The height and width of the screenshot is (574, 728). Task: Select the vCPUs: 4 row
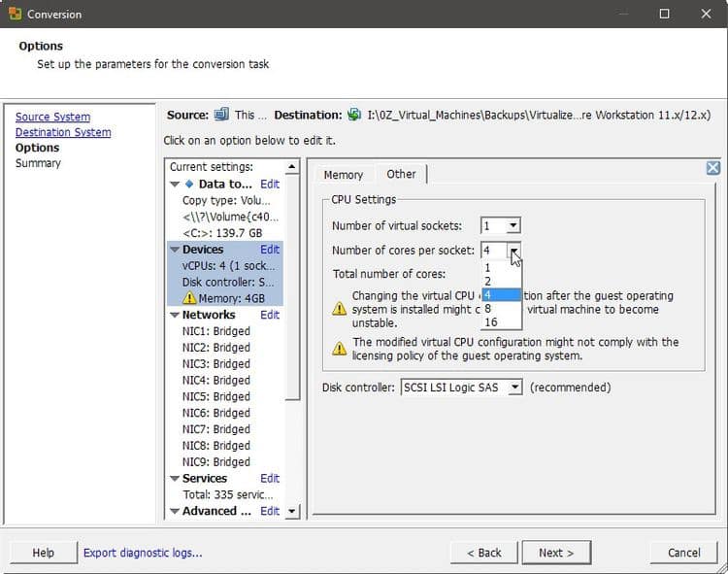point(228,266)
